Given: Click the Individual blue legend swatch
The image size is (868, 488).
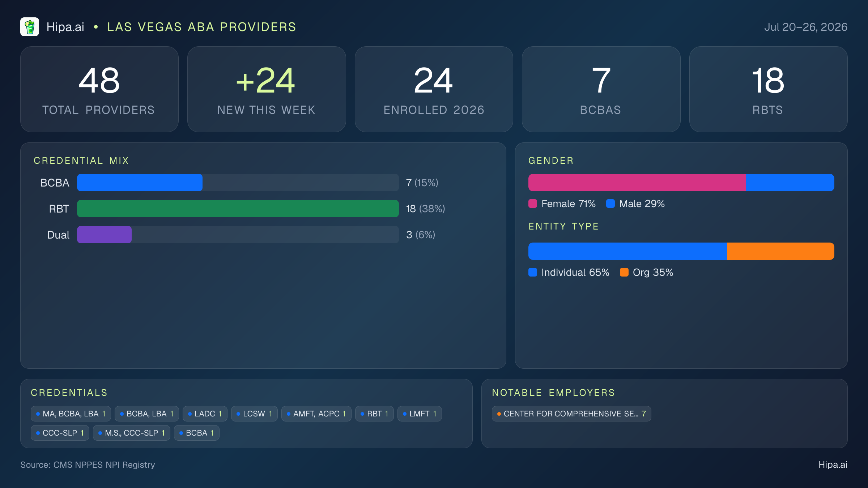Looking at the screenshot, I should tap(533, 272).
